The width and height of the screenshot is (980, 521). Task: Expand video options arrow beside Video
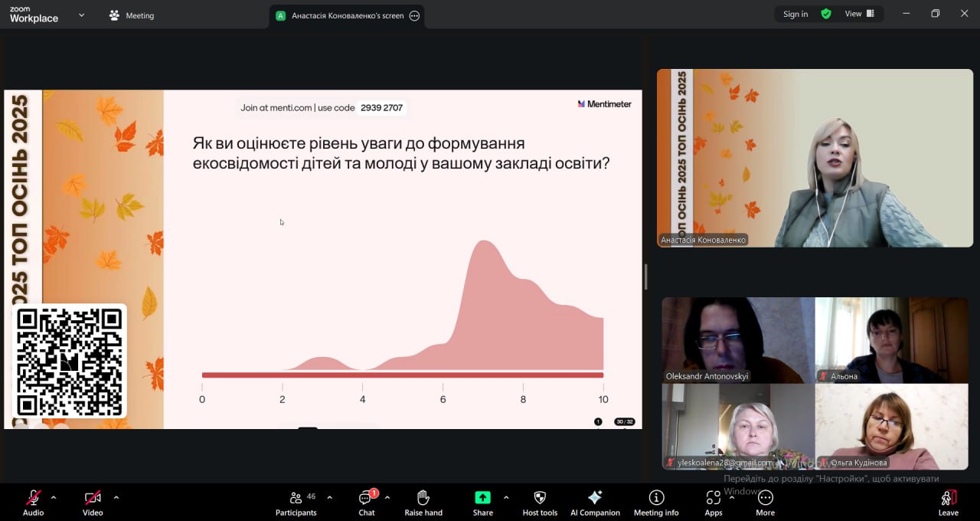tap(116, 497)
